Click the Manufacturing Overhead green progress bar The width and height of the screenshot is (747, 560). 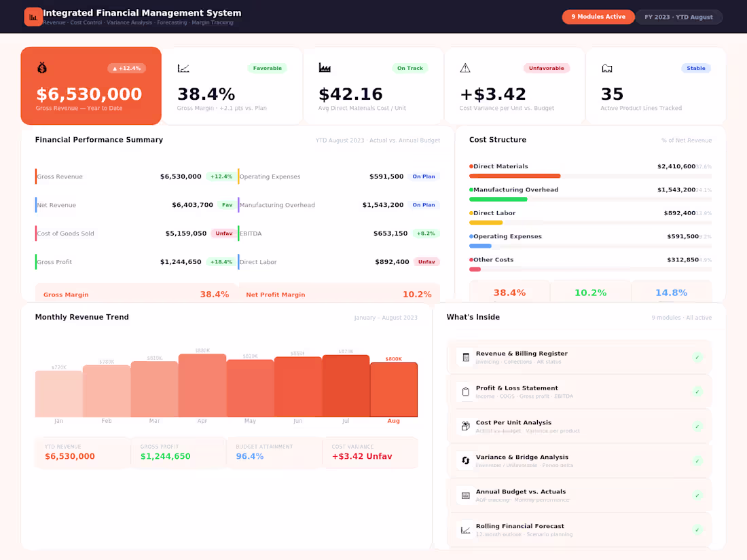(x=498, y=200)
